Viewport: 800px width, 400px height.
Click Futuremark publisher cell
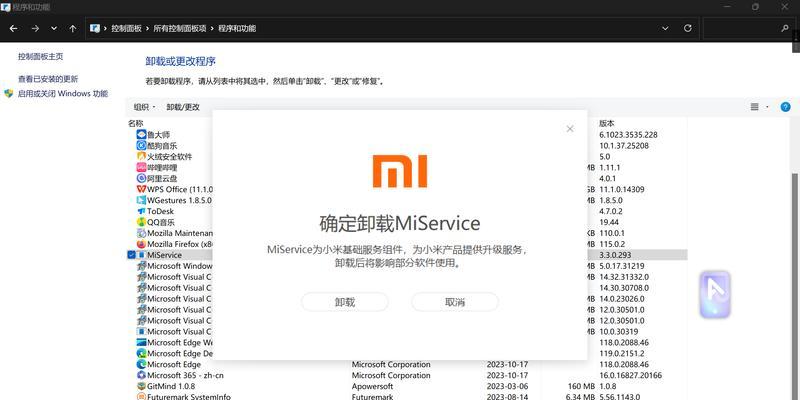371,396
